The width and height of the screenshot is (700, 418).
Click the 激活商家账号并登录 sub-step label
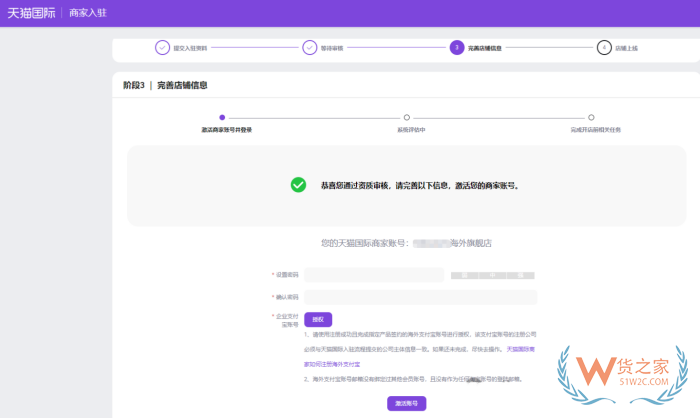tap(227, 130)
